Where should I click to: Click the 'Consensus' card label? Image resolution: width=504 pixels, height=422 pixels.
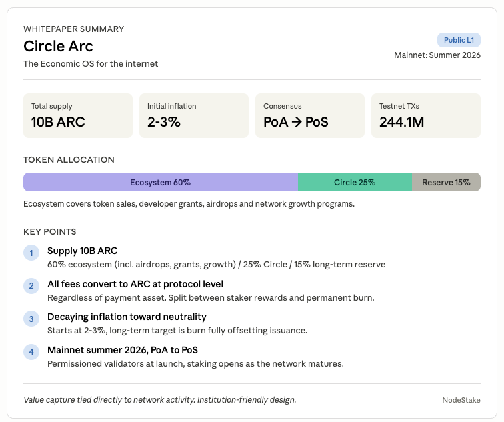(282, 106)
